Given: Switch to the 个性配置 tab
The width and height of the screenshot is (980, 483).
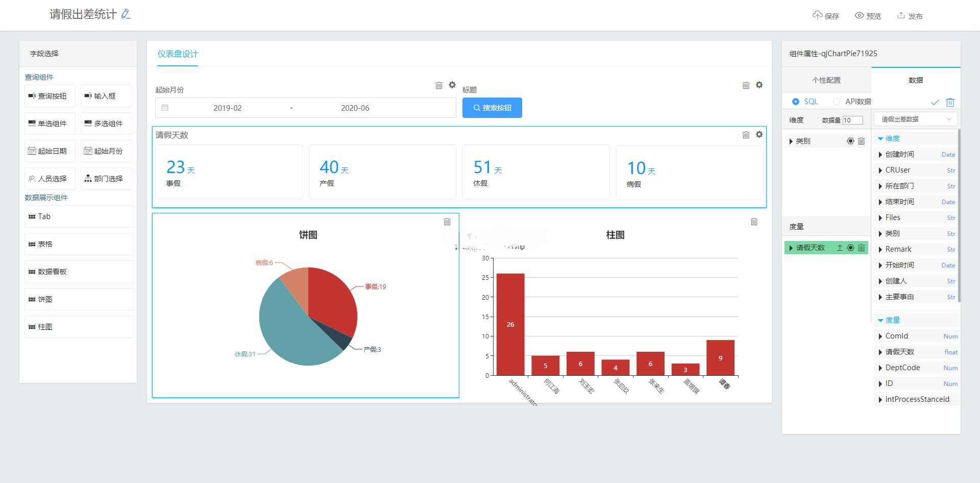Looking at the screenshot, I should click(826, 80).
